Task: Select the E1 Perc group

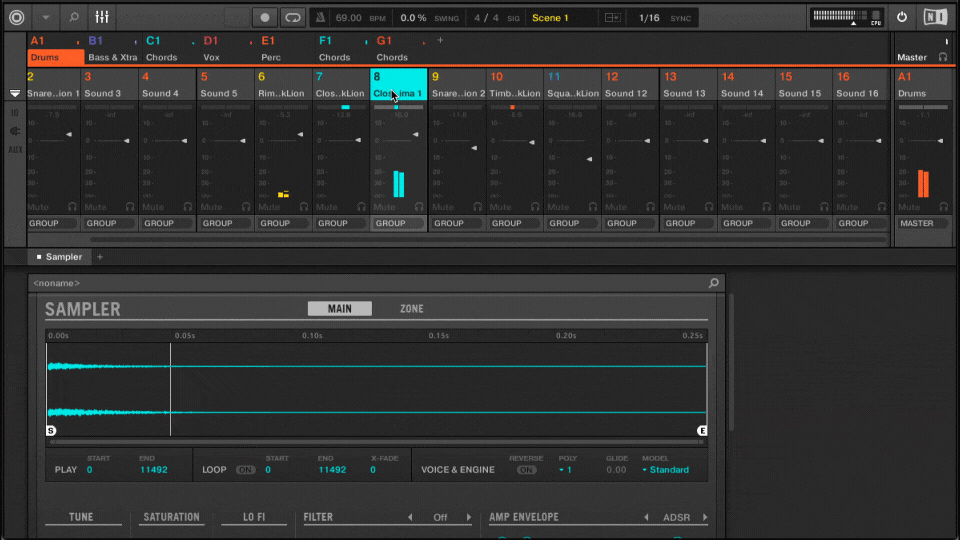Action: click(285, 49)
